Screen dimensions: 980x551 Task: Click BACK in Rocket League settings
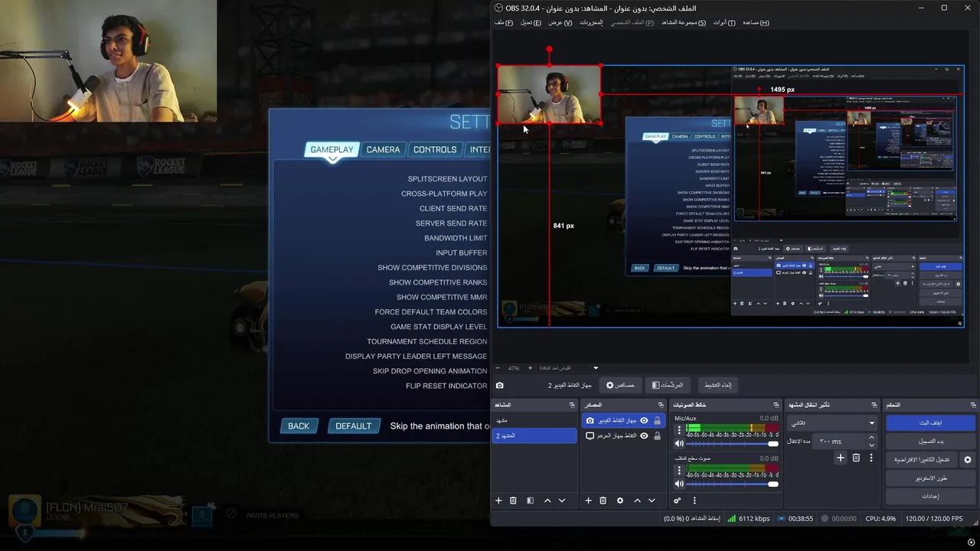(x=299, y=426)
